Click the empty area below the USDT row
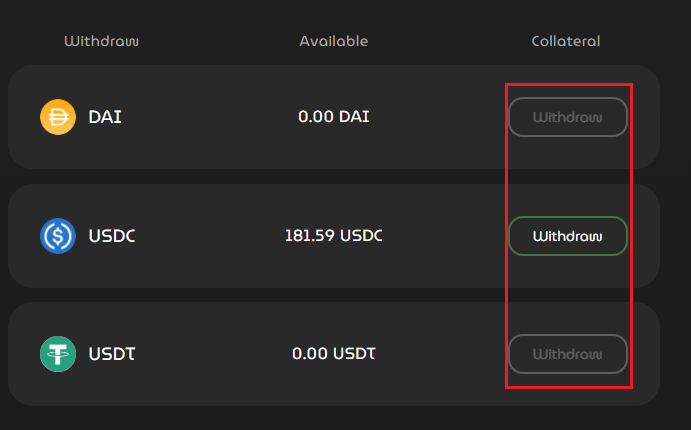 (333, 418)
